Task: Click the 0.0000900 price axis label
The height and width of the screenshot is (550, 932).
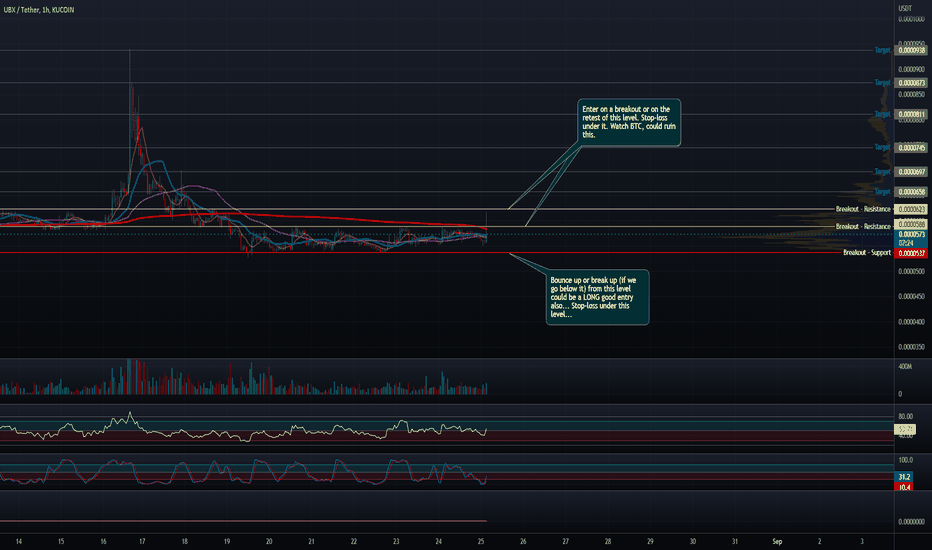Action: point(911,70)
